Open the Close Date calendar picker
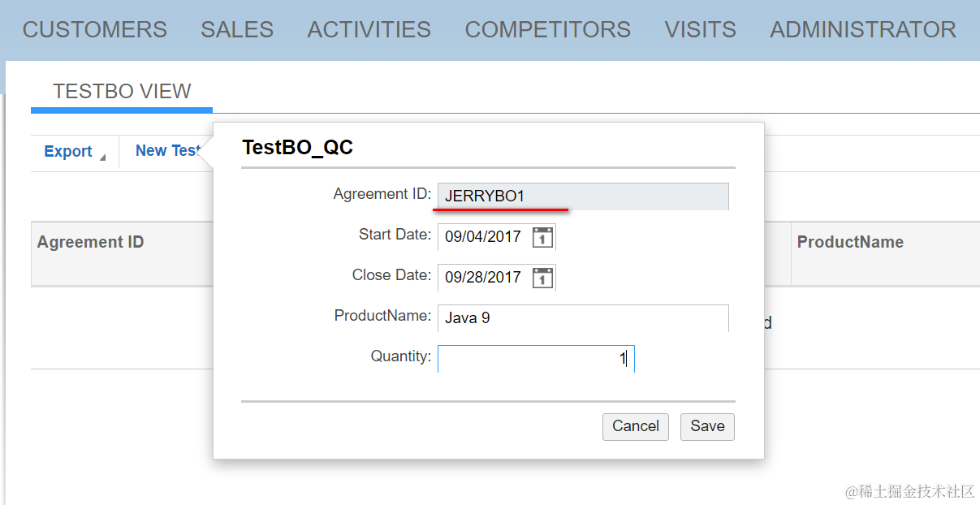Viewport: 980px width, 505px height. pos(542,278)
